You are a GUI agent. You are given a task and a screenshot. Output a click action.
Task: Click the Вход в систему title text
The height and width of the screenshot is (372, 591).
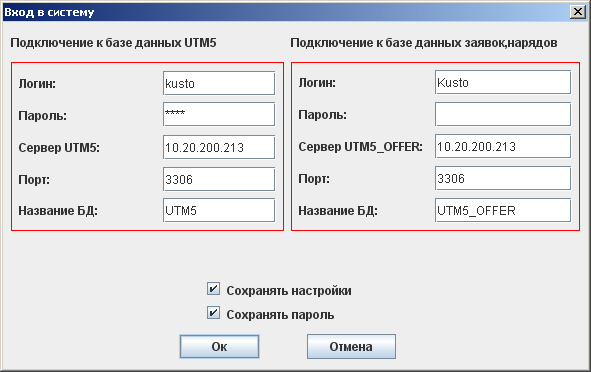49,12
